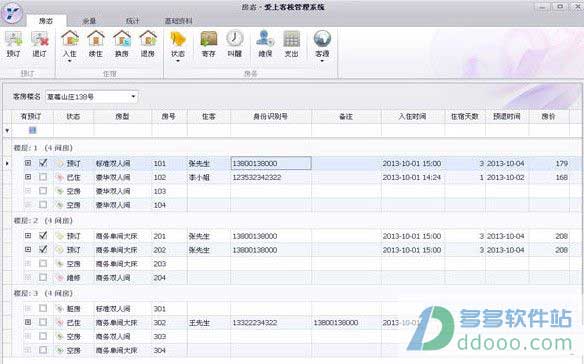Open the dropdown arrow under the globe button

click(322, 61)
